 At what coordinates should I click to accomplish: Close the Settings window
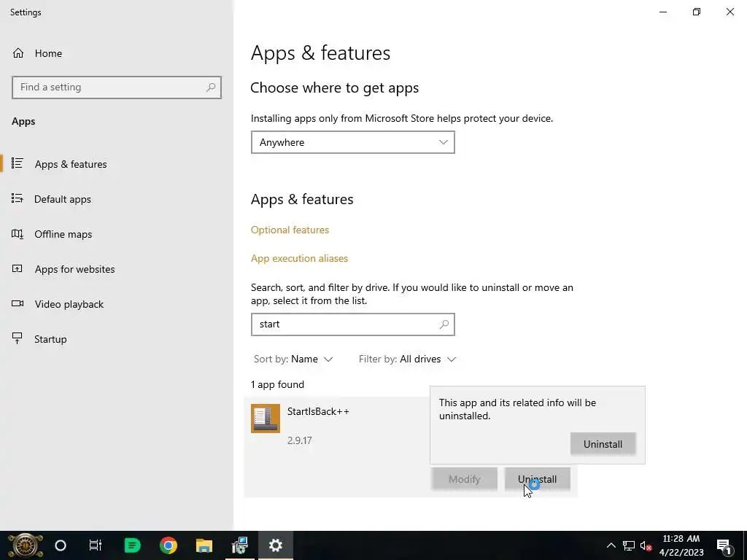click(x=729, y=12)
